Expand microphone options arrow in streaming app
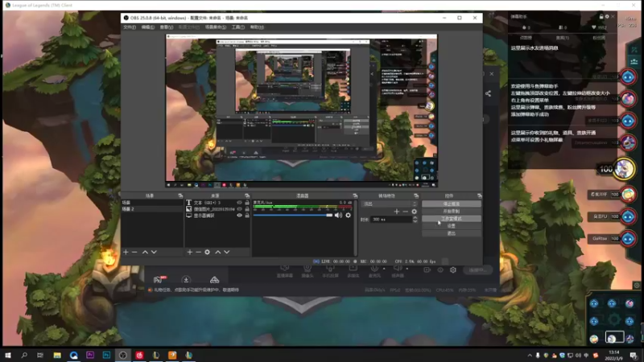The height and width of the screenshot is (362, 644). tap(384, 269)
